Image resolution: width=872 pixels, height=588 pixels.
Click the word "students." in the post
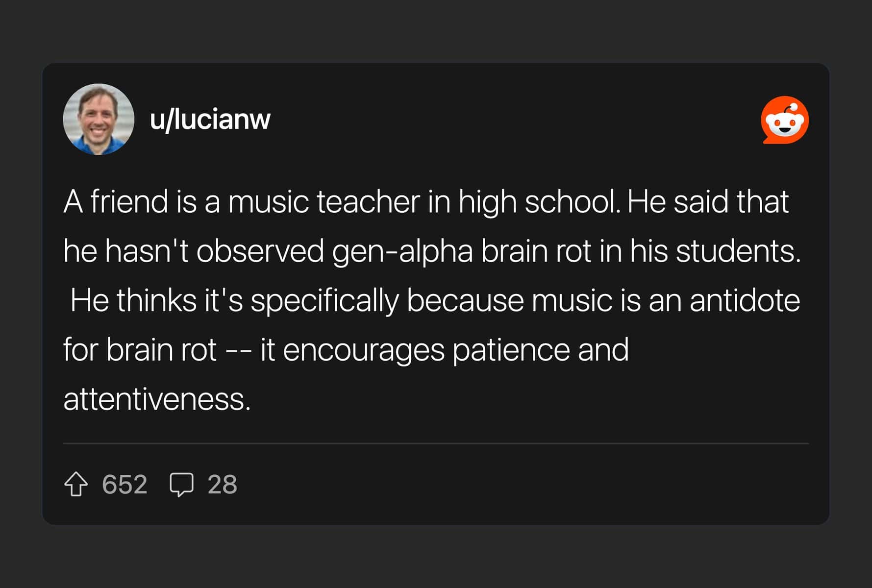[738, 251]
